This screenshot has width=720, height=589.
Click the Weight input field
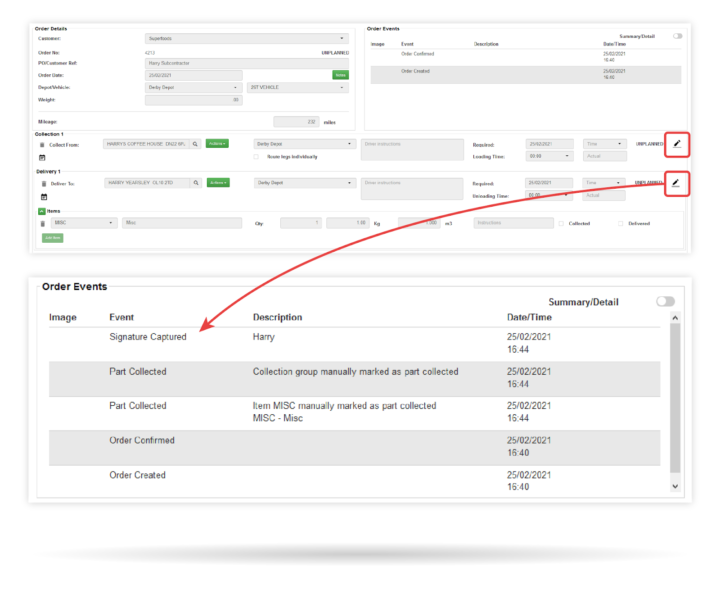tap(193, 100)
